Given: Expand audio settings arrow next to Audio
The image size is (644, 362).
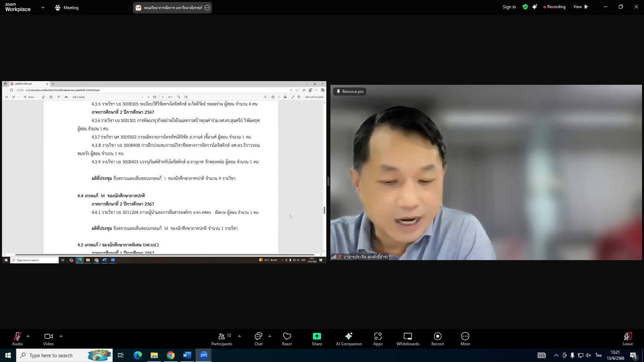Looking at the screenshot, I should click(28, 336).
